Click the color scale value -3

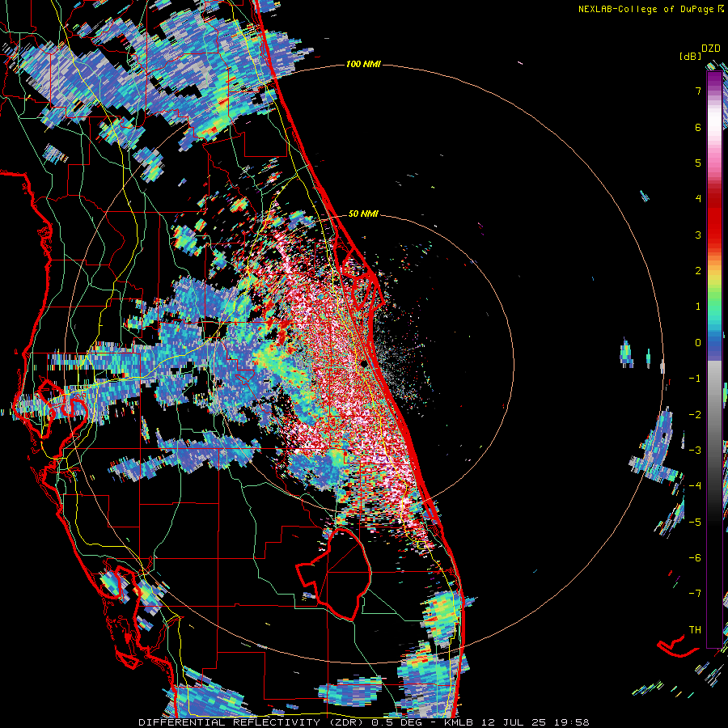tap(695, 451)
